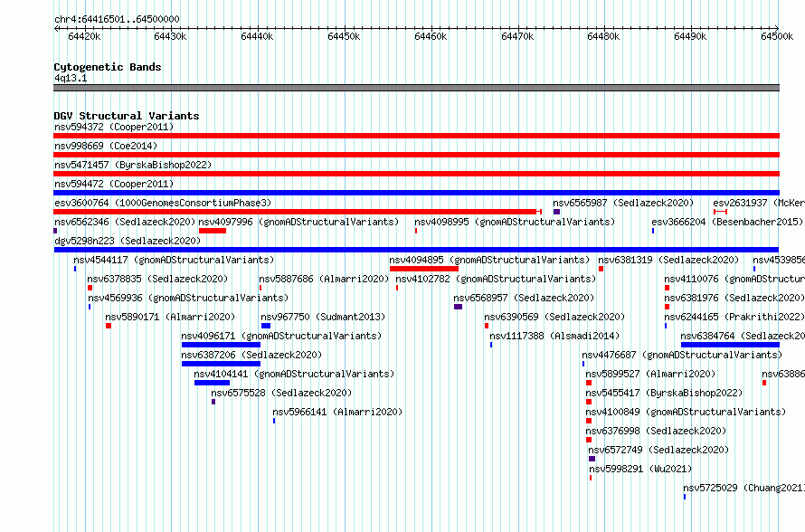Click the 64450k ruler position label
805x532 pixels.
point(344,36)
